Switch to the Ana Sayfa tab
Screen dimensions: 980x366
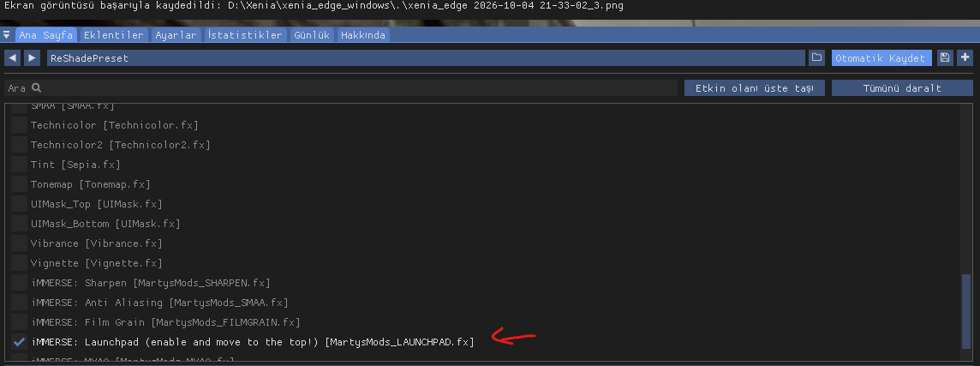coord(46,35)
